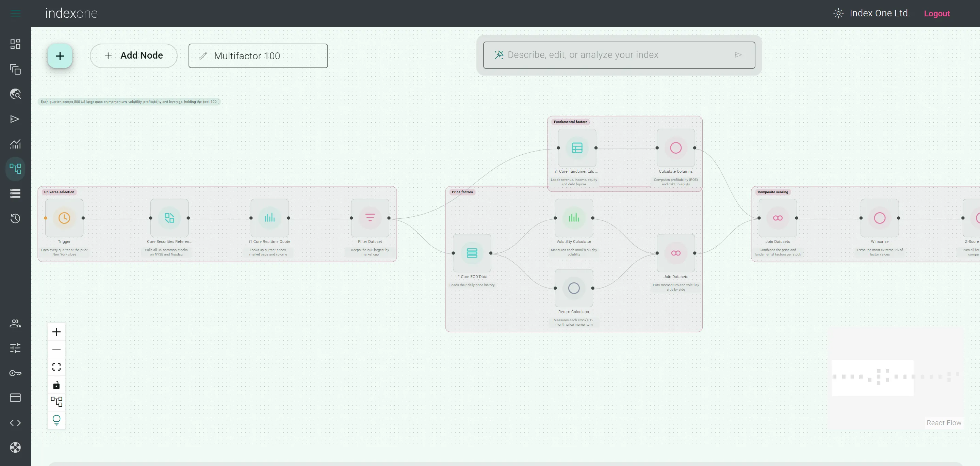Select the i1 Core Fundamentals node
Screen dimensions: 980x466
pos(577,148)
